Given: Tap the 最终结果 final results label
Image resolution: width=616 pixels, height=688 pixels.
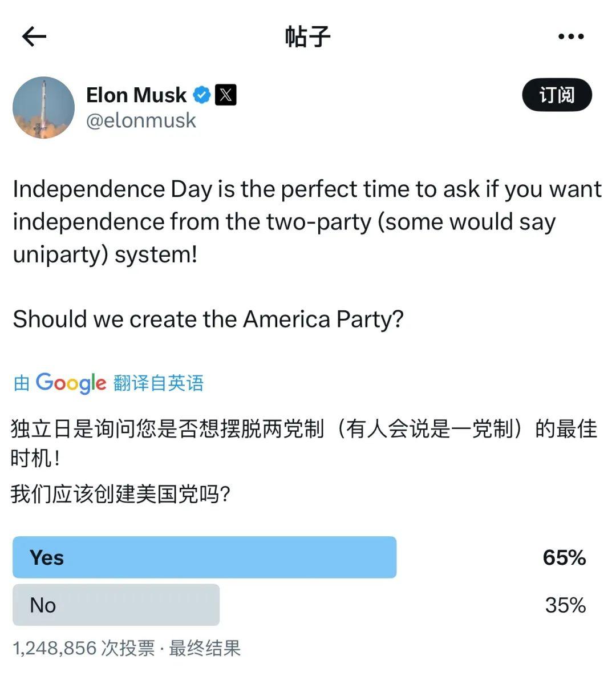Looking at the screenshot, I should click(205, 648).
